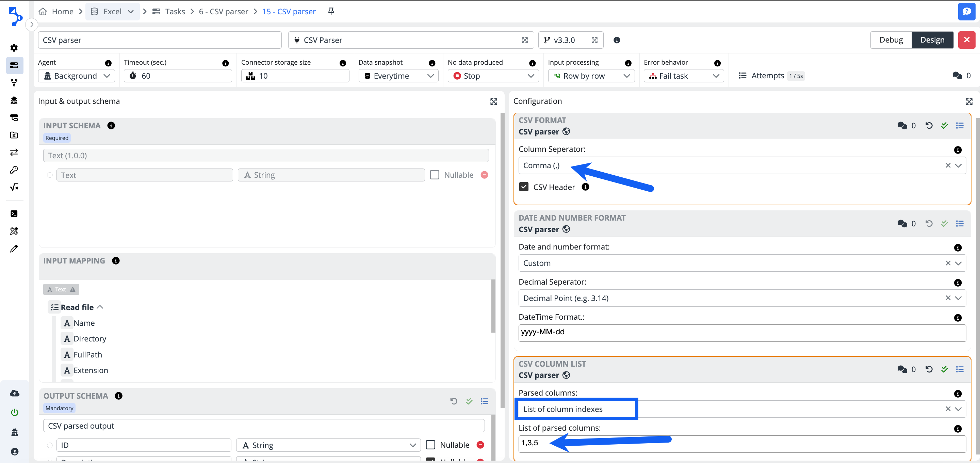Click the pin icon next to breadcrumb
Viewport: 980px width, 463px height.
pyautogui.click(x=331, y=12)
